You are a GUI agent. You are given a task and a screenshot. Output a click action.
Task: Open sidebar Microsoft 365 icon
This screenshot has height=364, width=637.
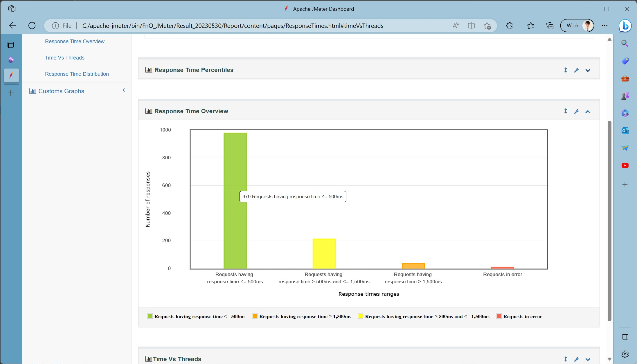pos(625,113)
